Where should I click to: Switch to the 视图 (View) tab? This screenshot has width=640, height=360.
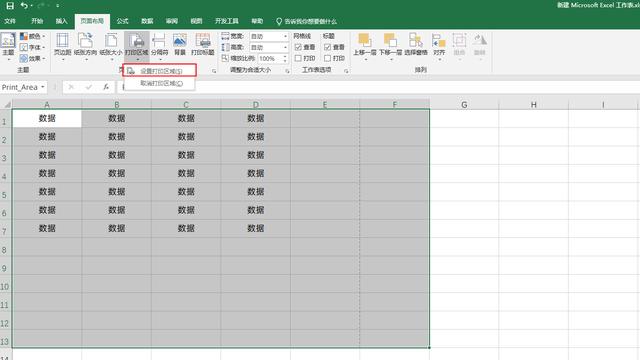196,21
